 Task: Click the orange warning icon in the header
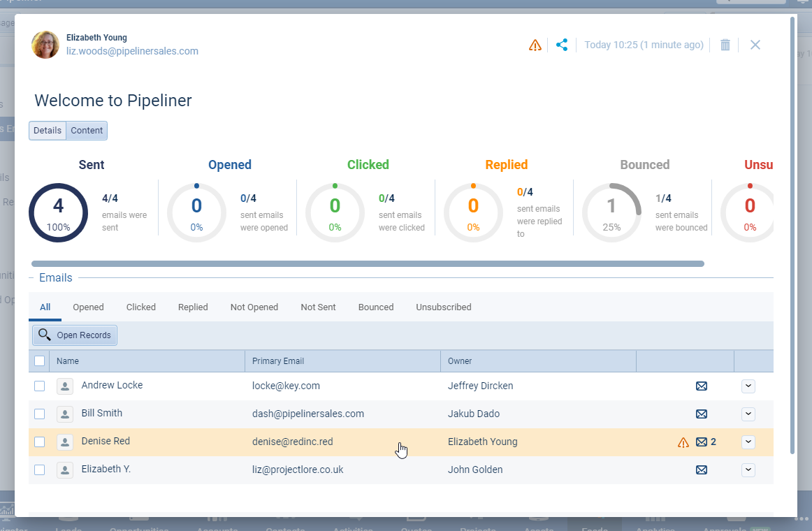[x=535, y=45]
